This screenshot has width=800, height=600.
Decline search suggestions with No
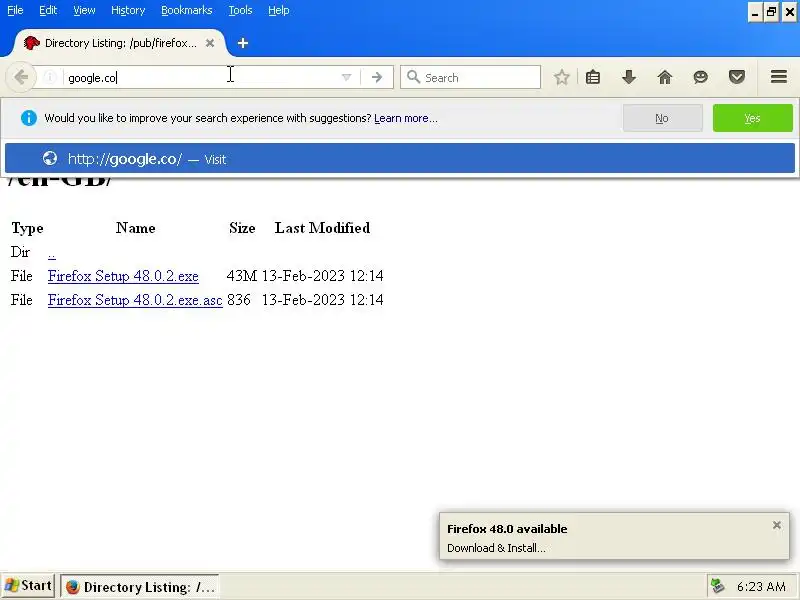click(662, 118)
